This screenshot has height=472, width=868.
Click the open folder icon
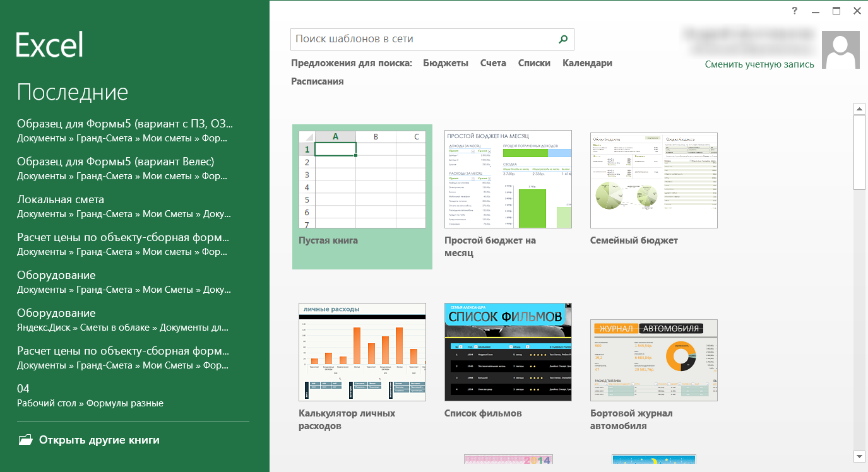coord(25,440)
